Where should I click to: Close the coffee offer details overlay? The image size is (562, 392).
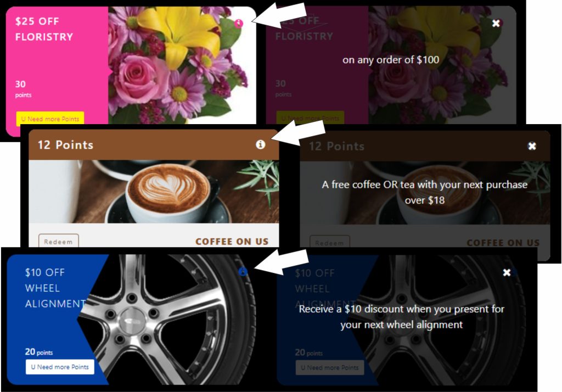pos(532,146)
